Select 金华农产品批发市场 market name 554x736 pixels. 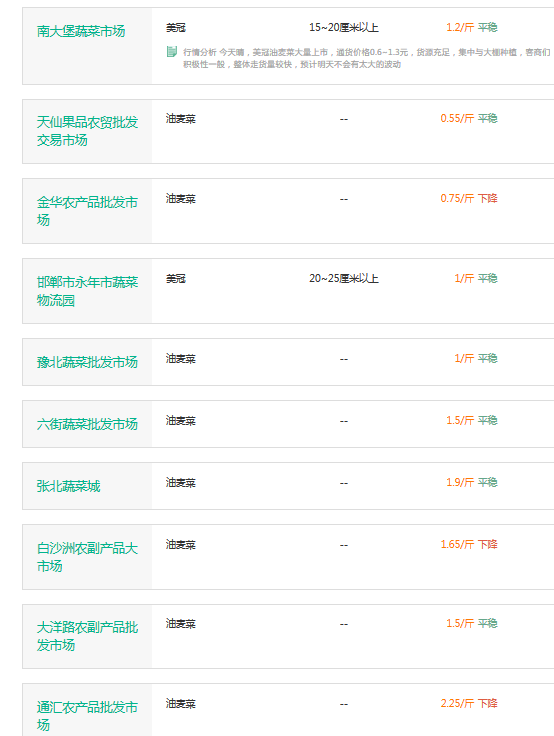click(87, 211)
